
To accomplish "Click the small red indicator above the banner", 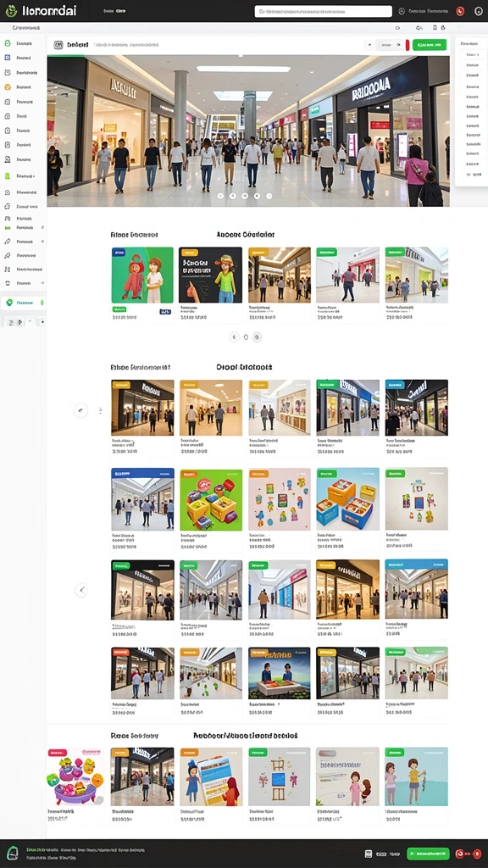I will tap(408, 45).
